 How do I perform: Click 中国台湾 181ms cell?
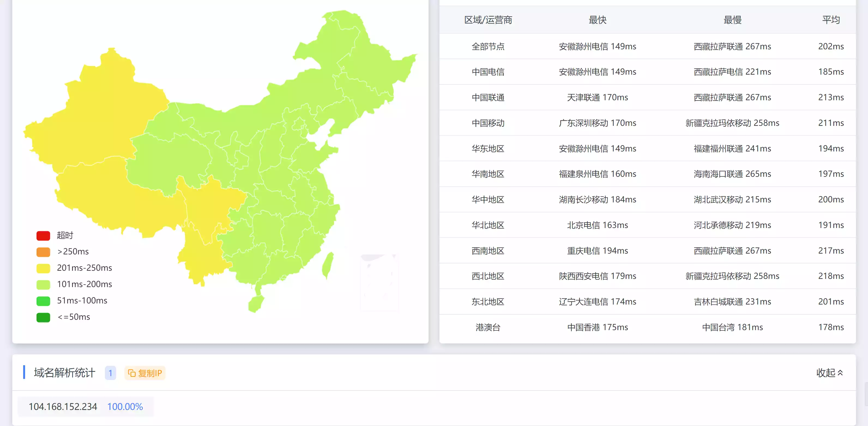click(732, 327)
